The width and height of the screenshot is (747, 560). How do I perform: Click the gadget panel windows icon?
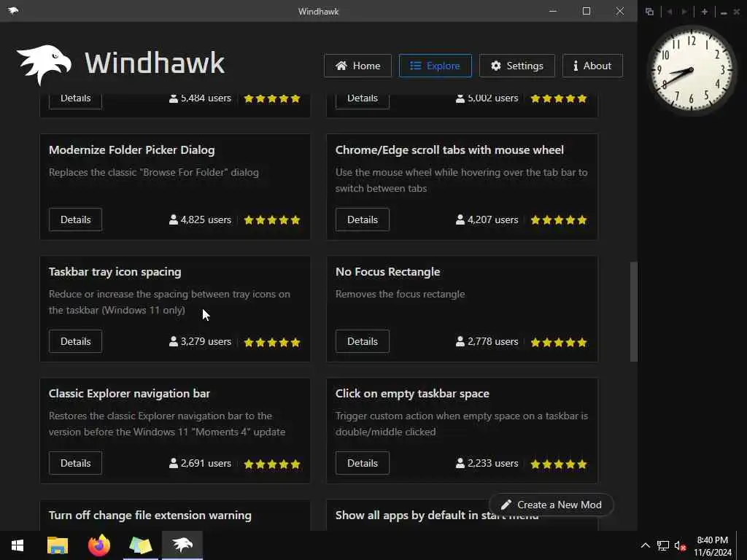tap(649, 12)
